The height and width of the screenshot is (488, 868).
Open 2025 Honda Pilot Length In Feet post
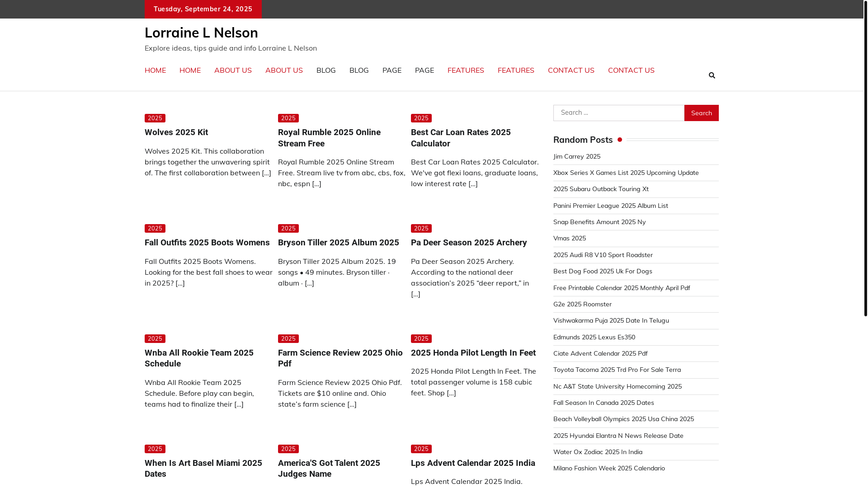pos(473,353)
